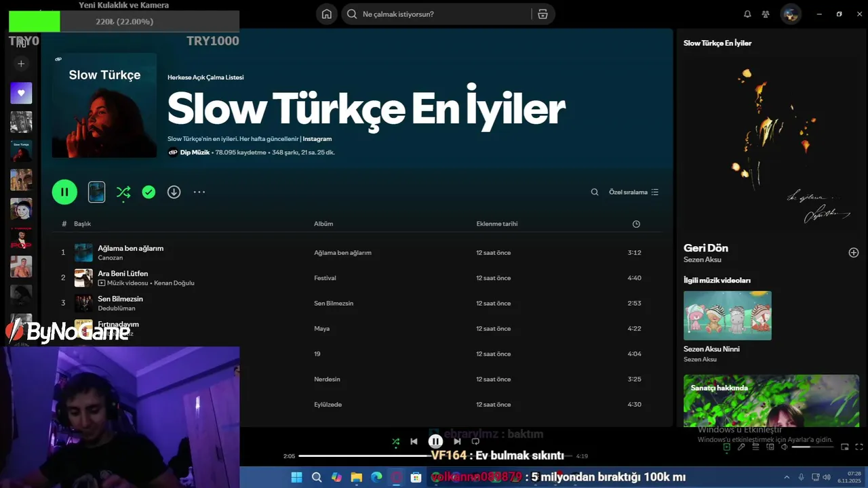Open Friend Activity people icon

(x=766, y=14)
